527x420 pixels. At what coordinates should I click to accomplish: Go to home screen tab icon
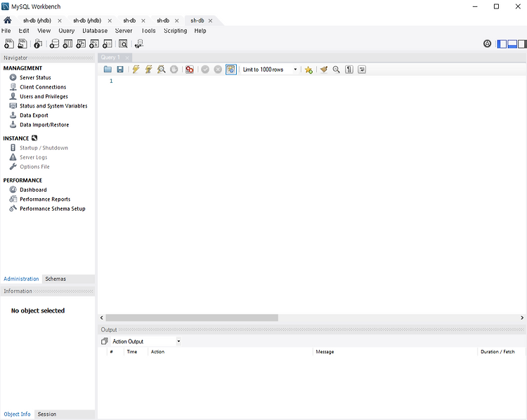point(8,20)
